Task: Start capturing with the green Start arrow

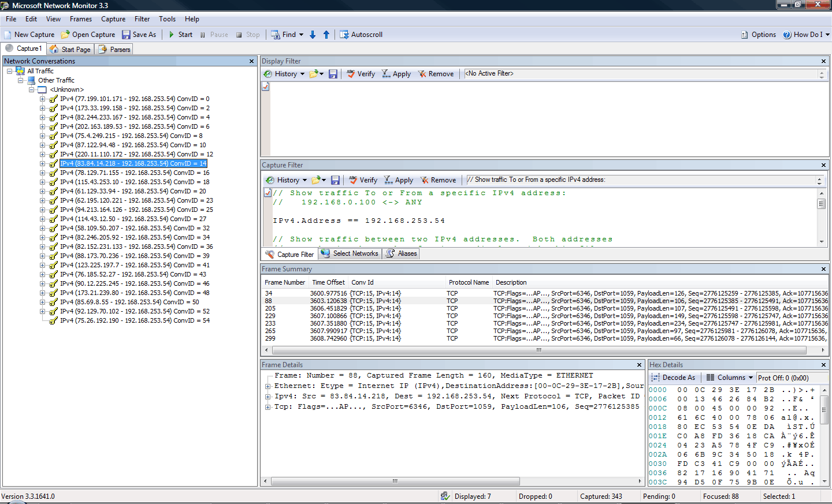Action: (x=172, y=35)
